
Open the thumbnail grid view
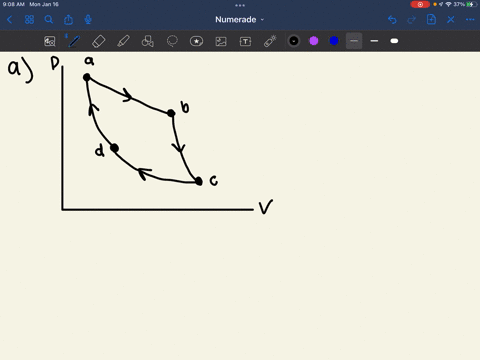pyautogui.click(x=29, y=20)
